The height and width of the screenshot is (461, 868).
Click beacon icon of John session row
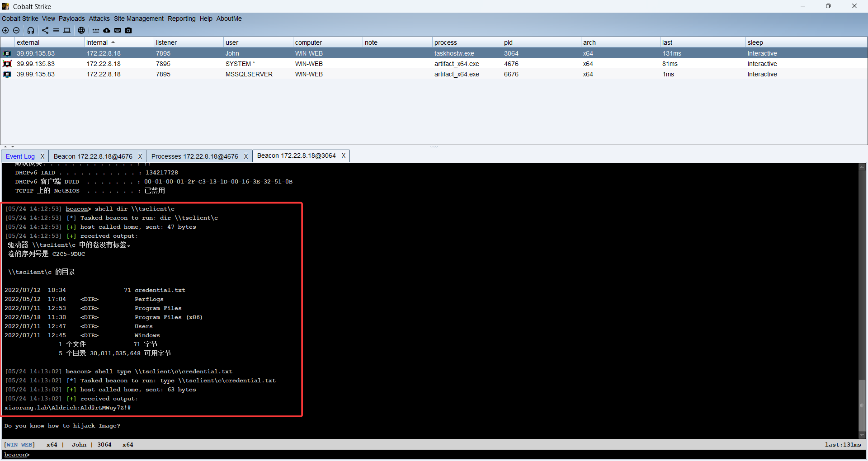(x=7, y=53)
